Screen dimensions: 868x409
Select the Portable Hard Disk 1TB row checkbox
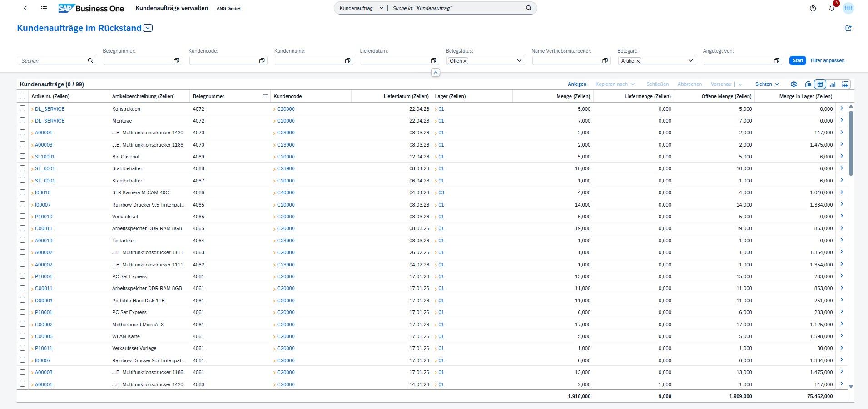click(x=23, y=300)
